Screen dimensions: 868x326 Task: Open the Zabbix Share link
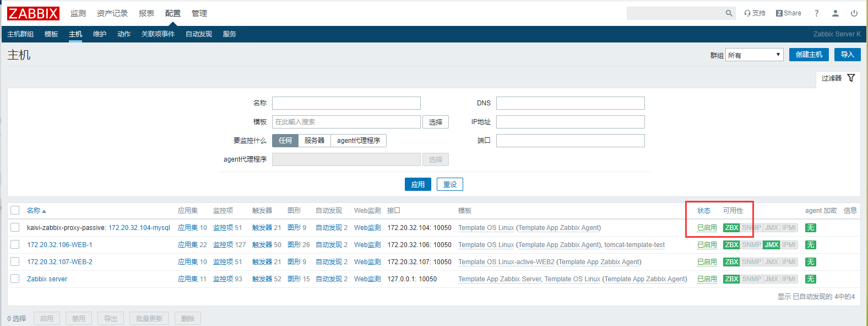789,13
